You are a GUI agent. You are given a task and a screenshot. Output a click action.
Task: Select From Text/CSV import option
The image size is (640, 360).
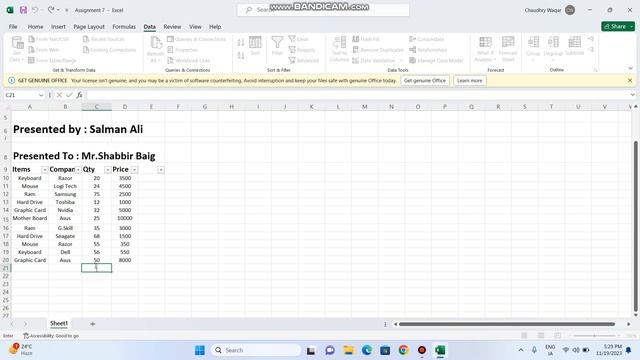tap(49, 39)
